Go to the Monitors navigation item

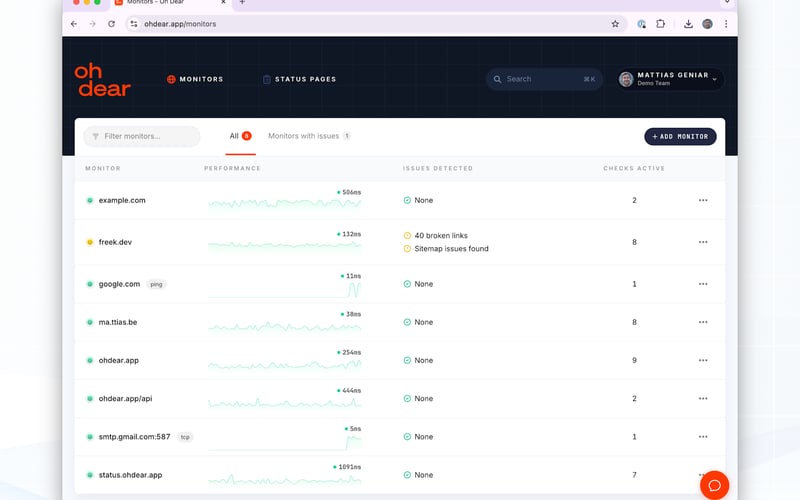click(x=195, y=79)
